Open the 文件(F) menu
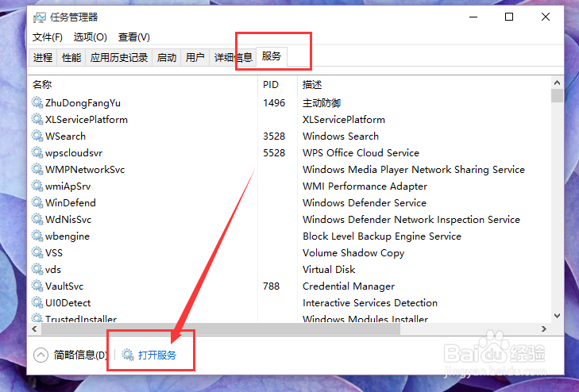The width and height of the screenshot is (579, 392). (x=48, y=37)
